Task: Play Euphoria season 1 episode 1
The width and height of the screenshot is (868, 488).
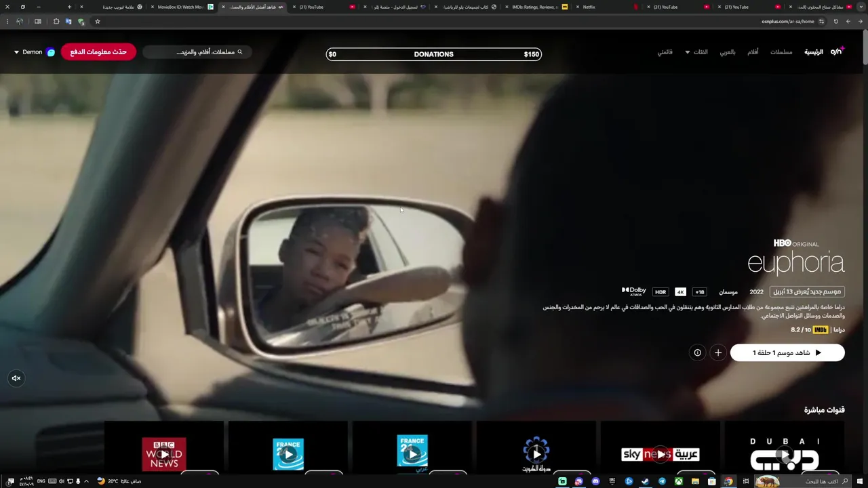Action: coord(787,352)
